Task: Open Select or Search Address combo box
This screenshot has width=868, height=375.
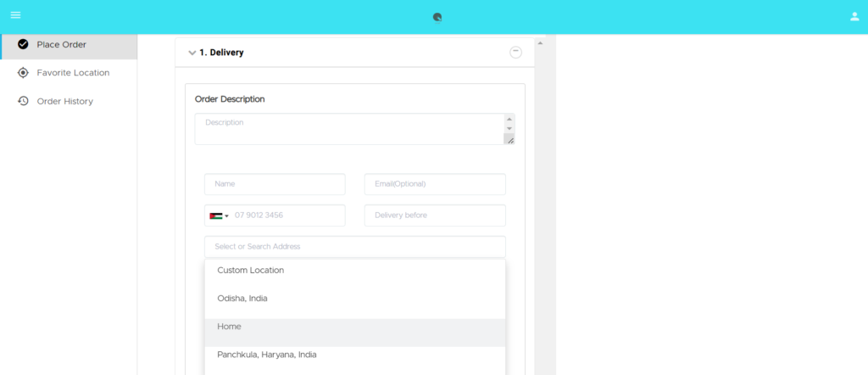Action: tap(355, 247)
